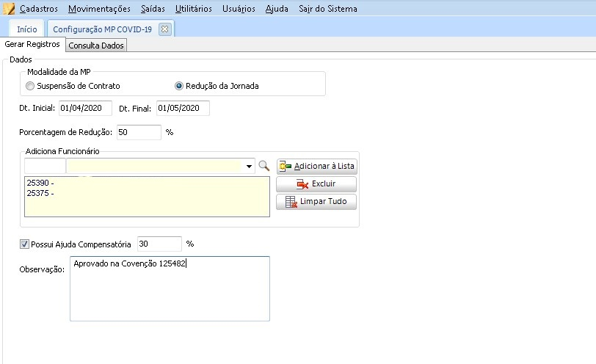Click the magnifier search employee icon
The width and height of the screenshot is (596, 364).
tap(264, 166)
